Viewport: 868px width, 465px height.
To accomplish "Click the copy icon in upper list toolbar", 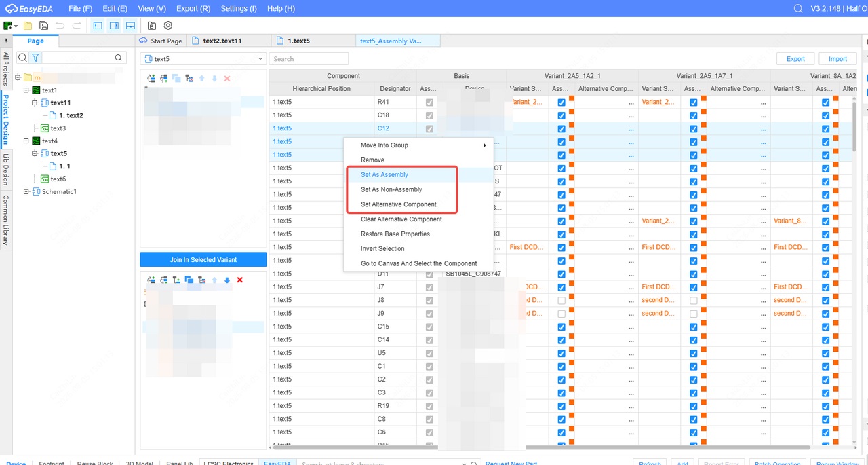I will (176, 79).
